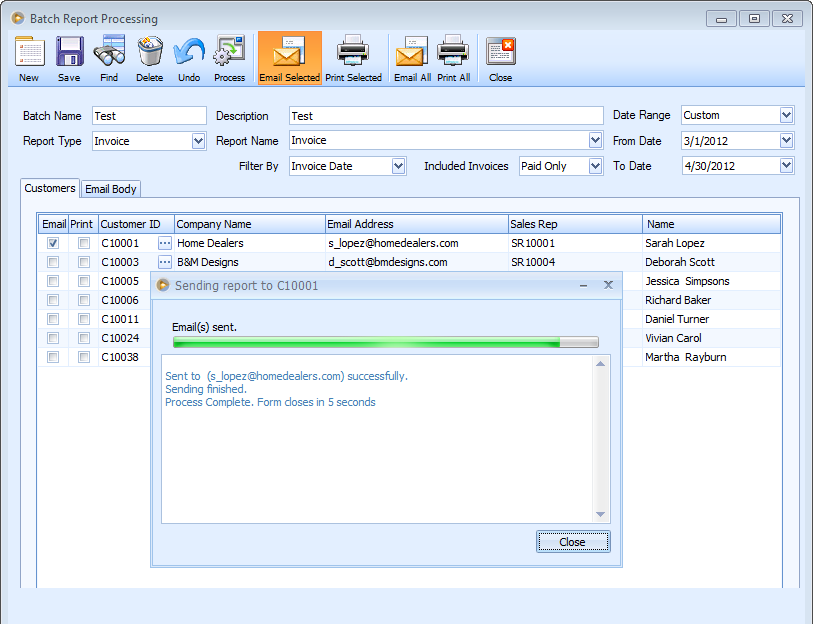The image size is (813, 624).
Task: Sort by Name column header
Action: tap(711, 224)
